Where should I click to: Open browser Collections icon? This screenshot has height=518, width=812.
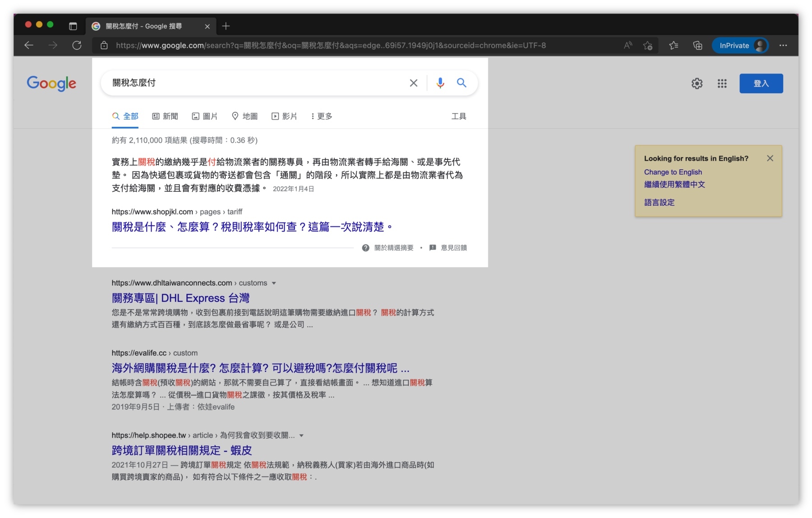(x=697, y=45)
